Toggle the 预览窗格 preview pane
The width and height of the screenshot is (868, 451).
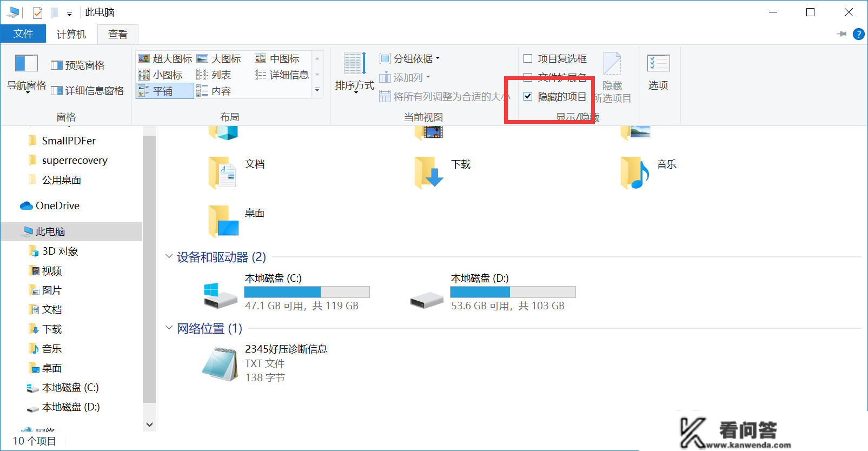[x=78, y=65]
